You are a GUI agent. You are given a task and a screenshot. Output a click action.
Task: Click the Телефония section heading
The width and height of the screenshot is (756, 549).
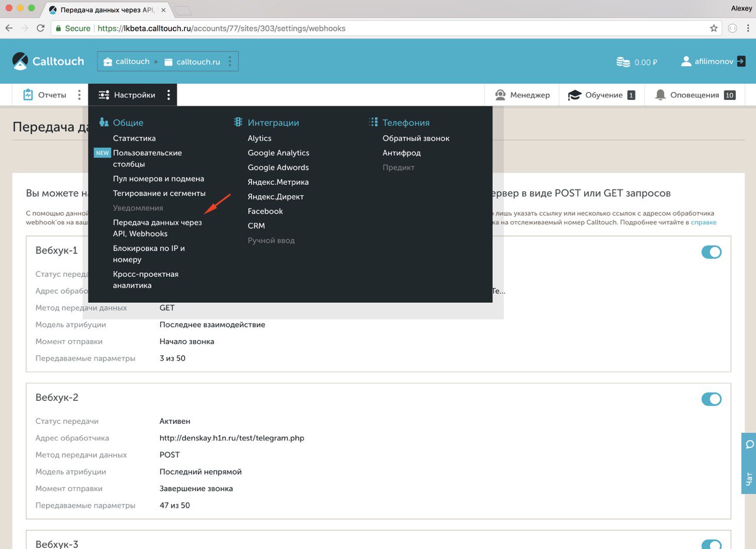coord(406,123)
